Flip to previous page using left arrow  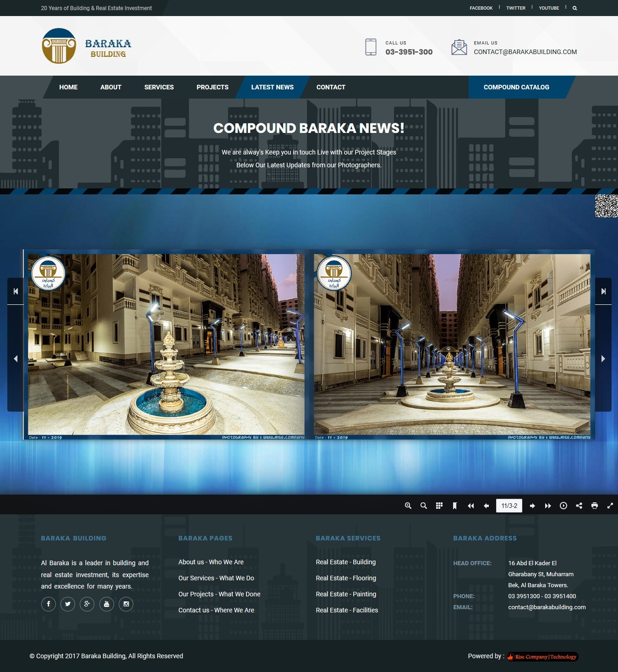click(x=16, y=358)
